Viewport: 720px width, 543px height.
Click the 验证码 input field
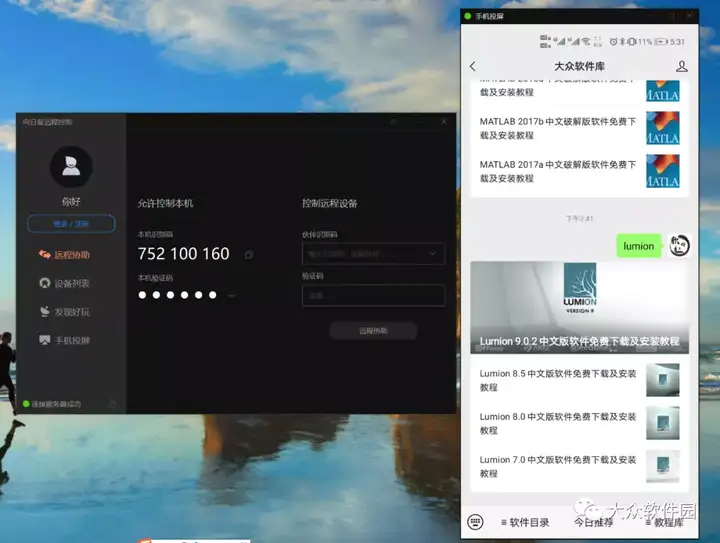click(373, 296)
